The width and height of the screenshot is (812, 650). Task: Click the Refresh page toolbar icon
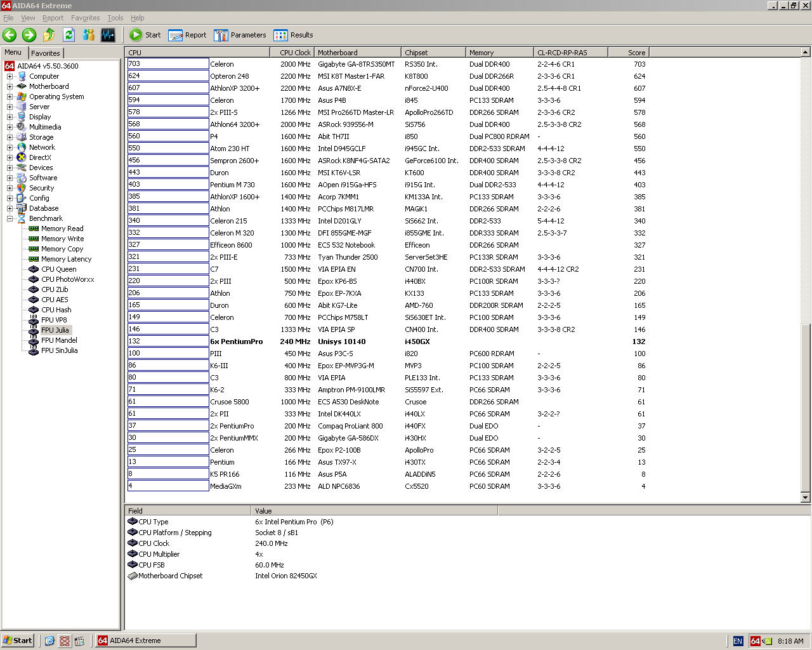pos(69,35)
